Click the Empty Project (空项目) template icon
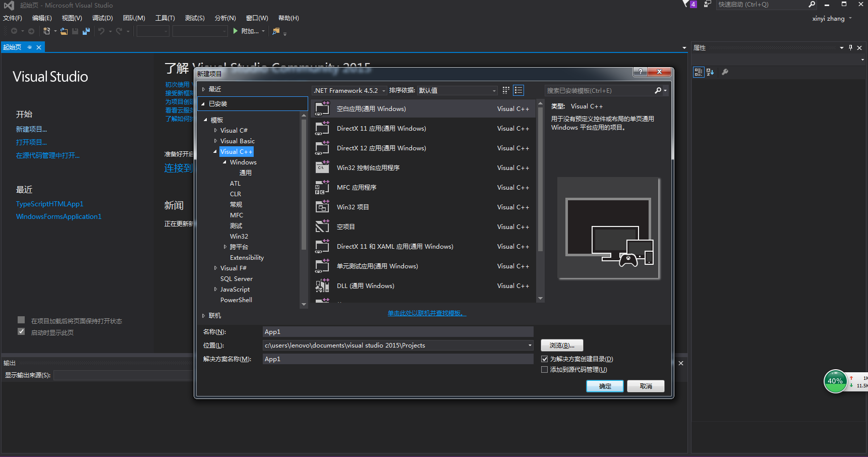868x457 pixels. click(x=322, y=227)
